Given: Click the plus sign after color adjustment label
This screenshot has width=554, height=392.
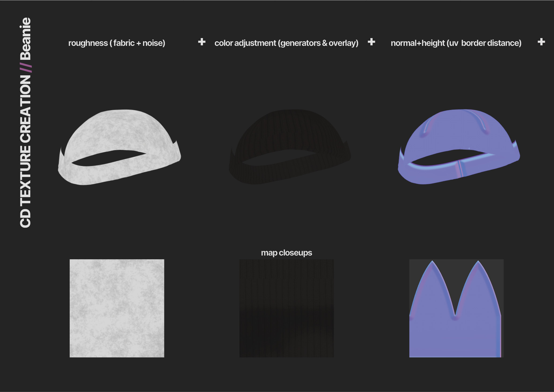Looking at the screenshot, I should (371, 42).
